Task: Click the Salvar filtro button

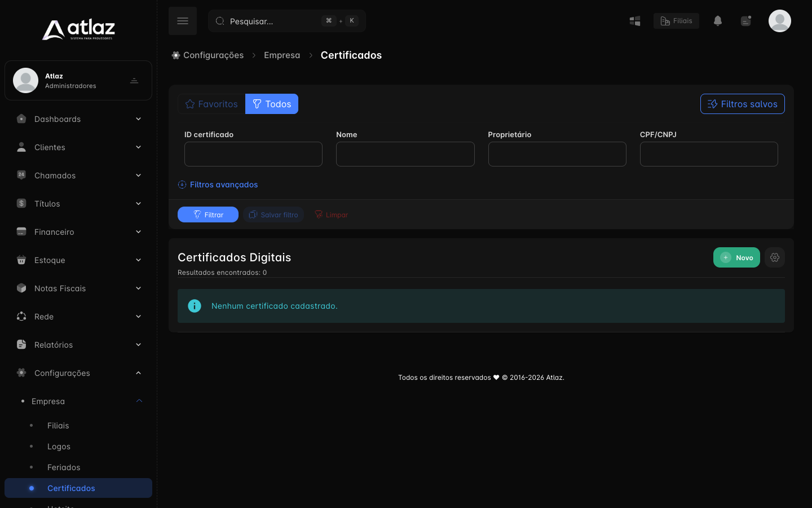Action: pos(273,214)
